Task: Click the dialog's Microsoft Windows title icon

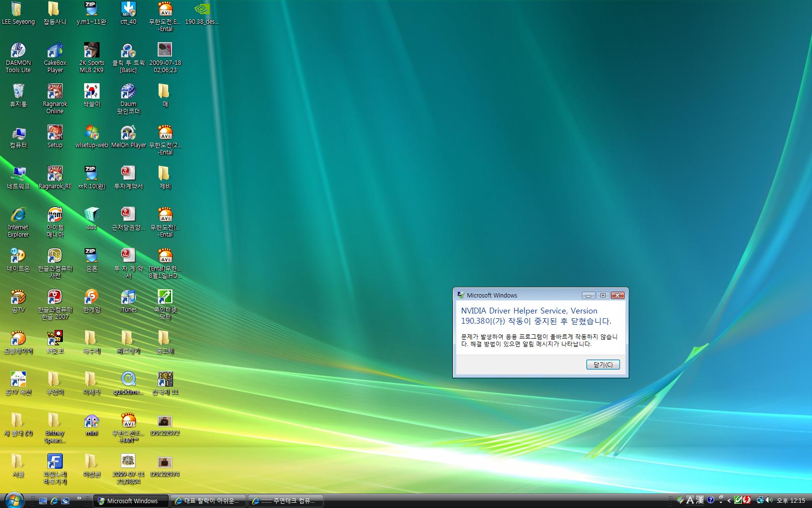Action: (461, 295)
